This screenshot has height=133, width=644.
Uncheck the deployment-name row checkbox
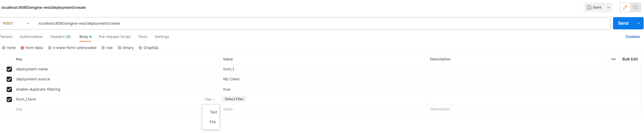point(9,69)
